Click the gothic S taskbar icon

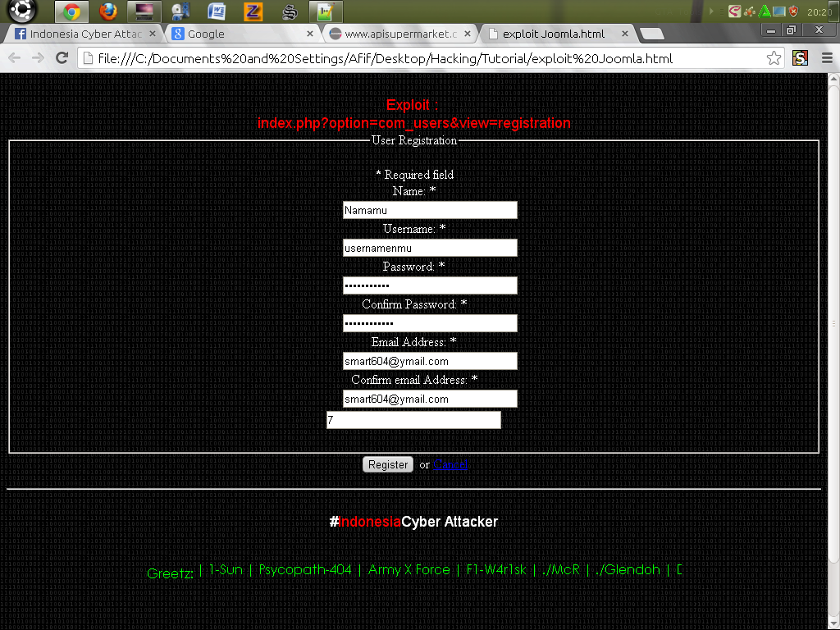pyautogui.click(x=290, y=11)
